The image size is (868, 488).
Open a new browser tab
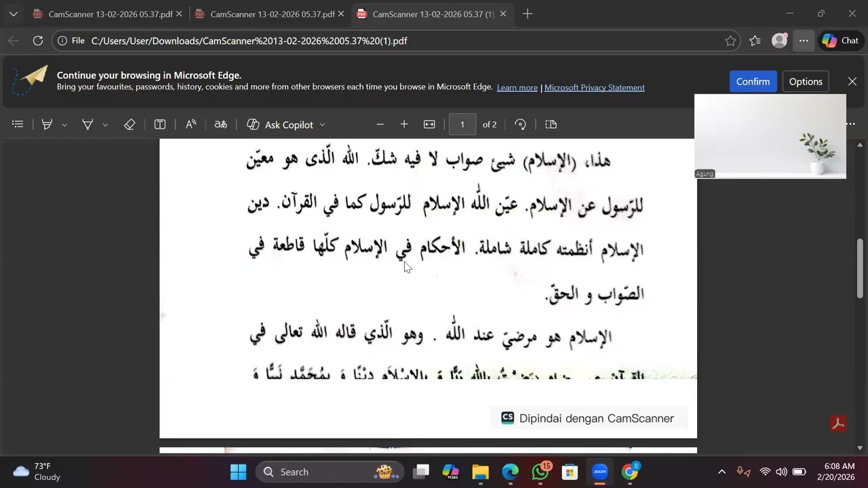tap(528, 14)
